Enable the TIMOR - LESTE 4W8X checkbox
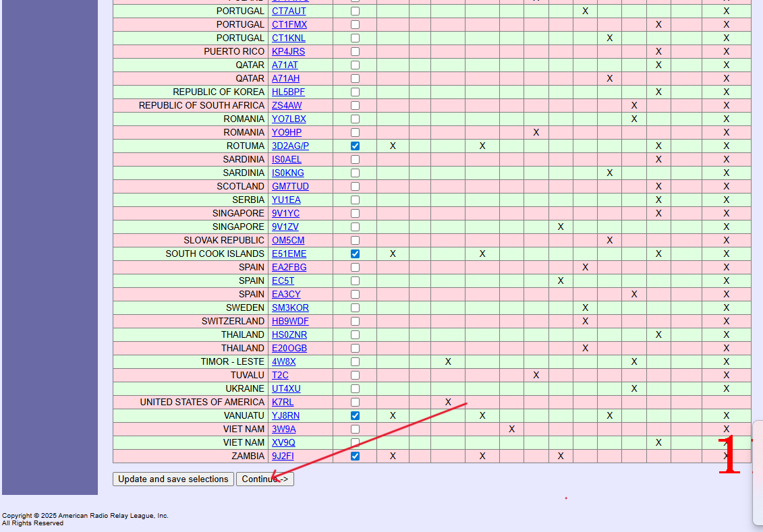 pyautogui.click(x=356, y=361)
